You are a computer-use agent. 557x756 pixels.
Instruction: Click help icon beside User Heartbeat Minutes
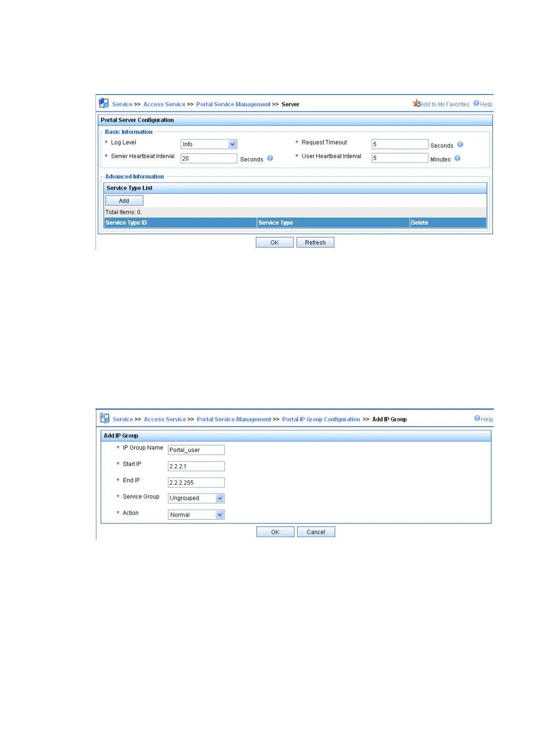point(457,158)
